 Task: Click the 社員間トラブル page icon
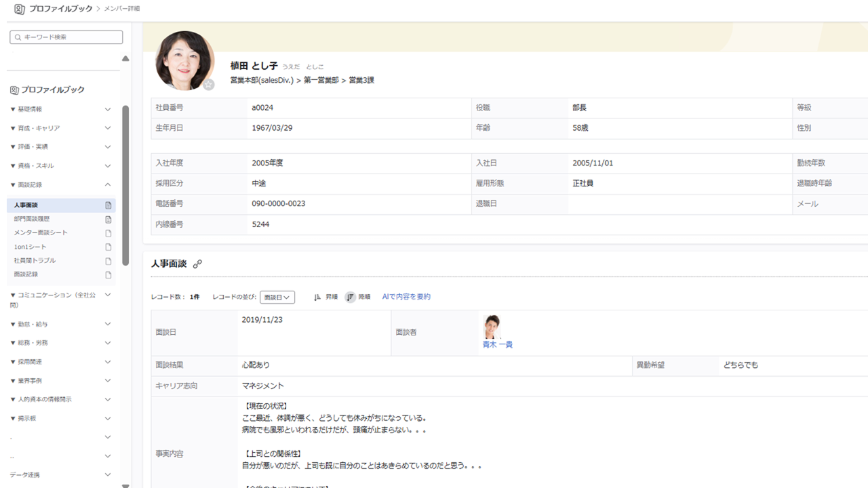point(108,261)
